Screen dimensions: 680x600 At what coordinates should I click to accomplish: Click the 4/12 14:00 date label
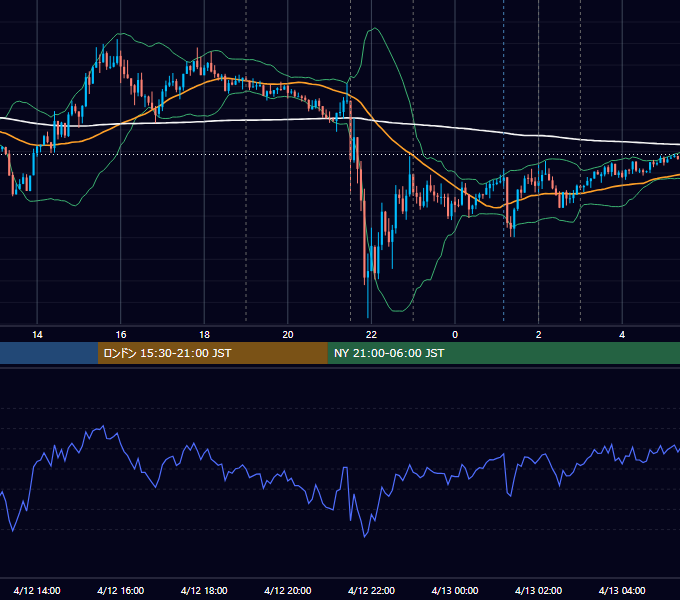37,590
